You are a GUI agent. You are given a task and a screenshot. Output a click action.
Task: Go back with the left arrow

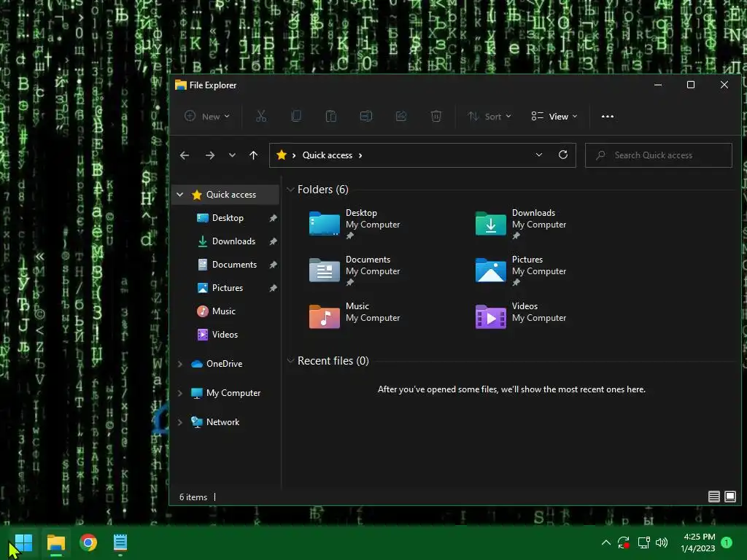185,155
